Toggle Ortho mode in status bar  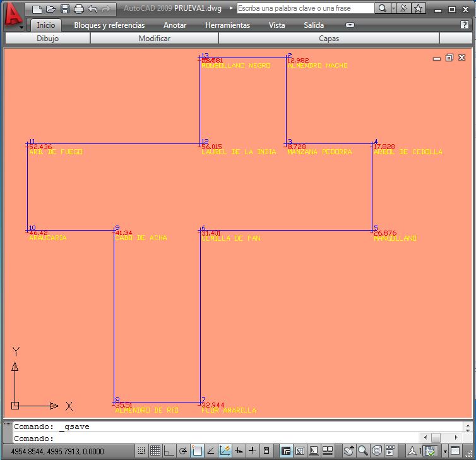tap(169, 451)
